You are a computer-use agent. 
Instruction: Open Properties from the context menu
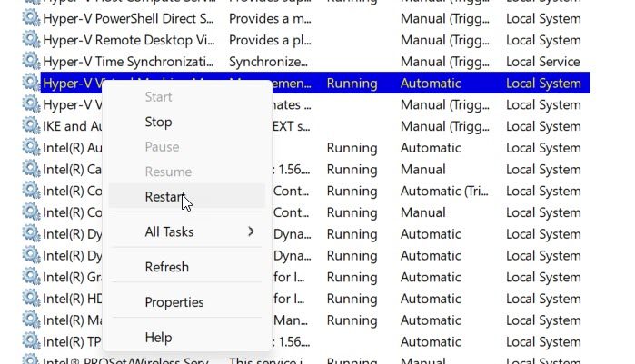coord(174,302)
